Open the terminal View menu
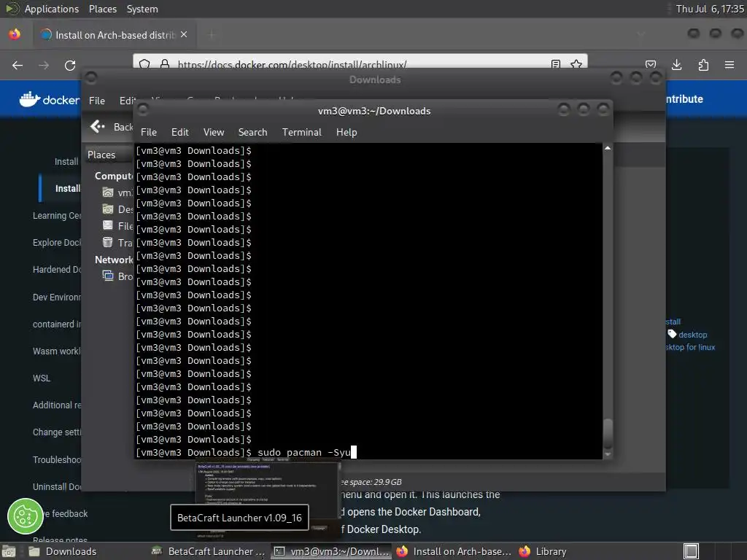747x560 pixels. click(x=214, y=132)
